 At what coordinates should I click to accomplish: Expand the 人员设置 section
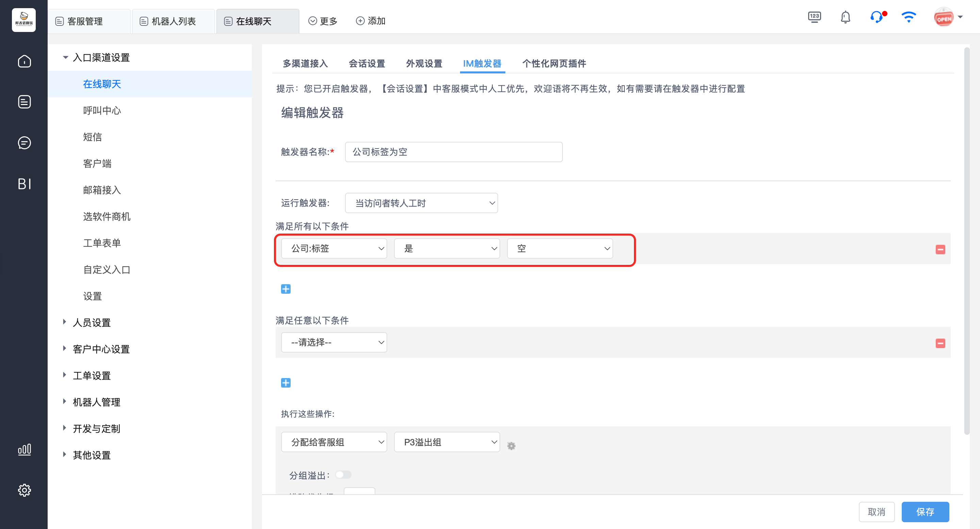click(x=65, y=322)
